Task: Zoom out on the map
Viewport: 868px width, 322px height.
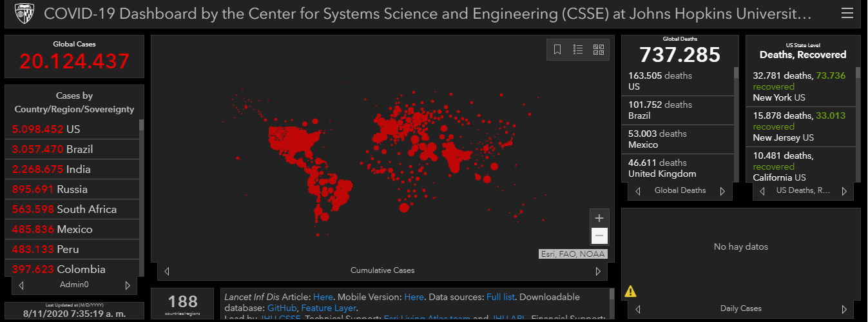Action: [599, 236]
